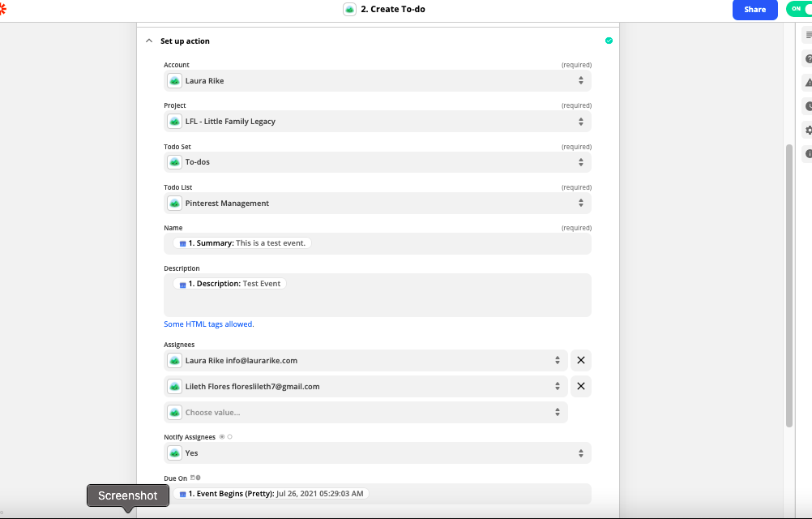Image resolution: width=812 pixels, height=519 pixels.
Task: Click the Name field with Summary pill
Action: pos(378,243)
